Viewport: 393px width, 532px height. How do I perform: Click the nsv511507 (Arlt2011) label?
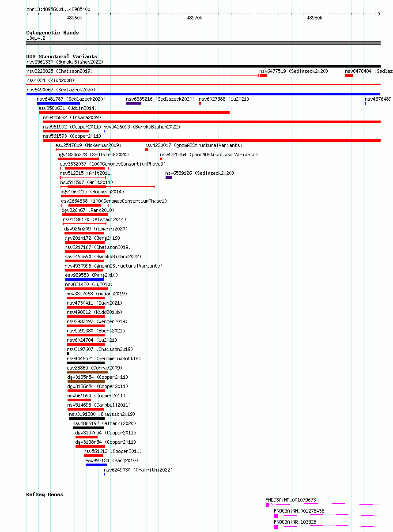(x=86, y=182)
